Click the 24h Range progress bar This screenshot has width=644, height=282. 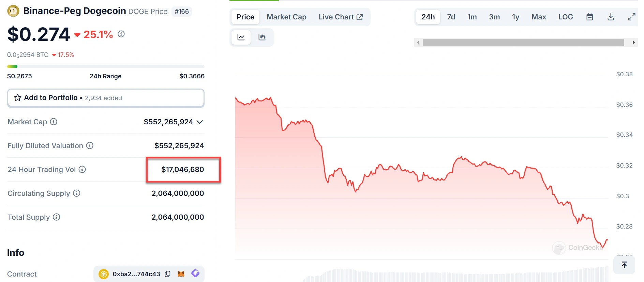pyautogui.click(x=106, y=67)
